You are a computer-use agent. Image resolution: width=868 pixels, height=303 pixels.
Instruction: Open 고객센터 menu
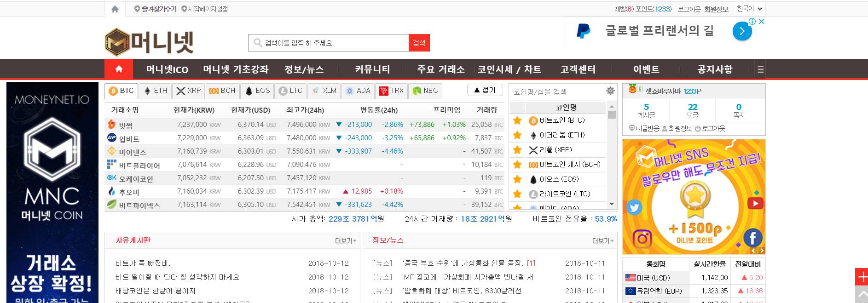(578, 69)
